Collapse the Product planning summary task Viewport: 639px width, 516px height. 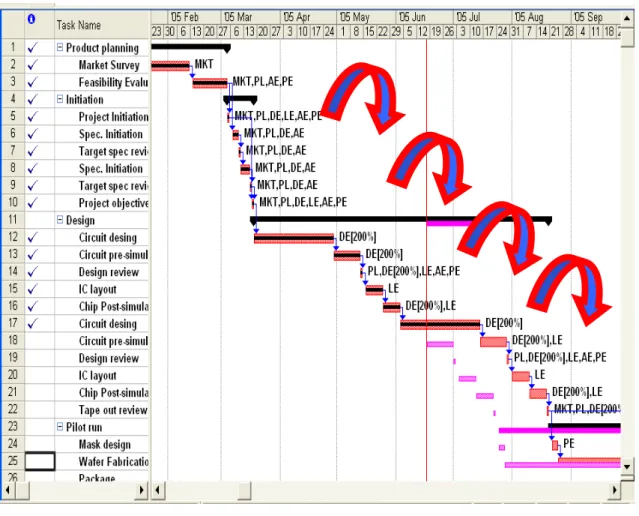point(60,48)
